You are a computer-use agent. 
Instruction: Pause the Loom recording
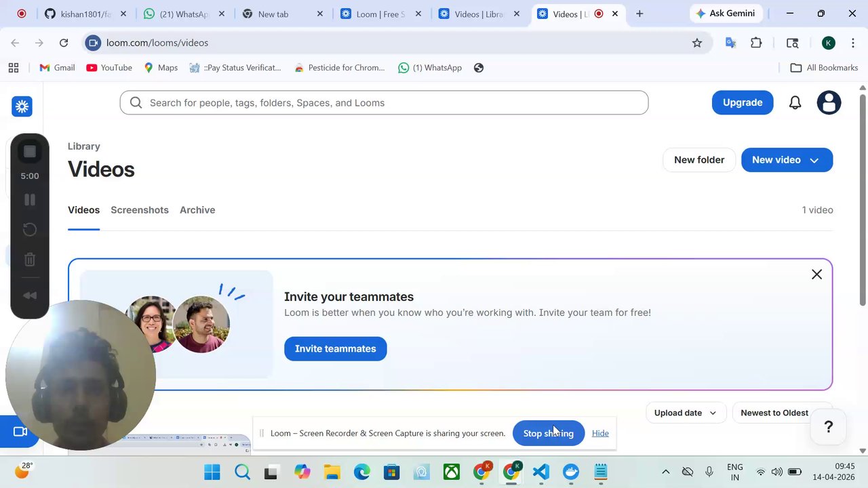(30, 200)
